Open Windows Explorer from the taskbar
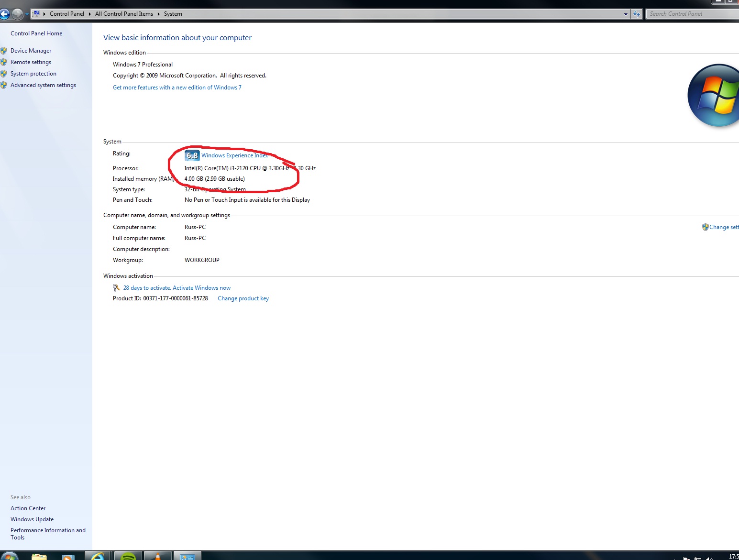Image resolution: width=739 pixels, height=560 pixels. (39, 556)
